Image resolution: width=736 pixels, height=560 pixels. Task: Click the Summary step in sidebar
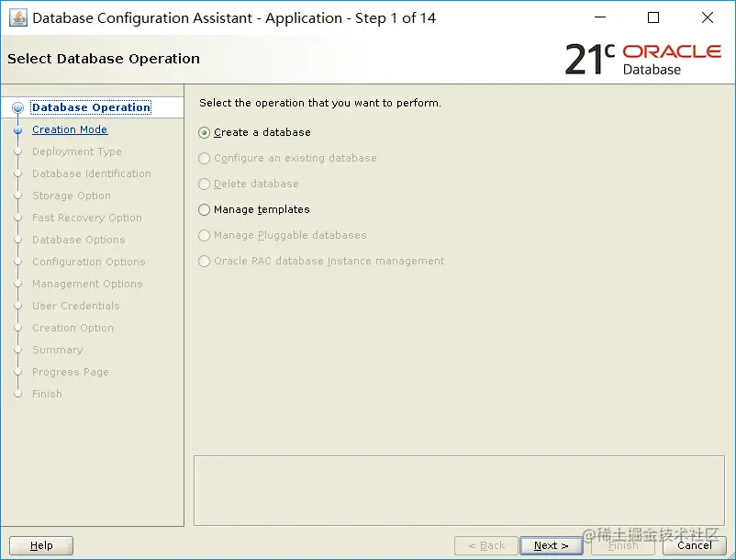pyautogui.click(x=57, y=350)
